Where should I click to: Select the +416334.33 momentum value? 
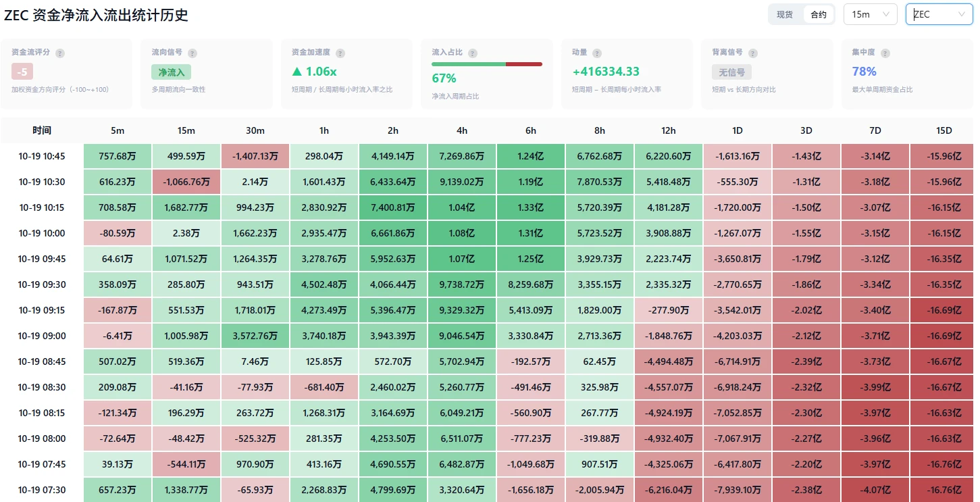tap(606, 72)
